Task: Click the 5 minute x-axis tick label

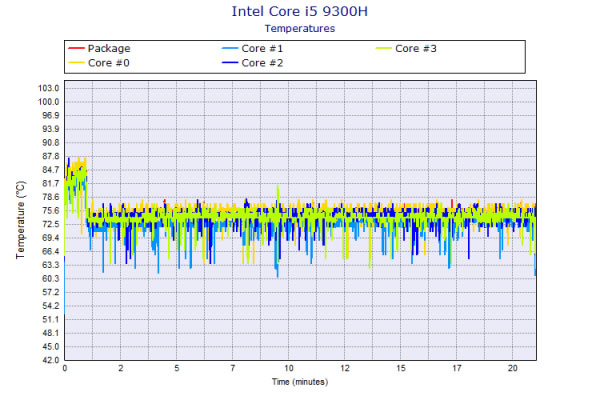Action: coord(177,368)
